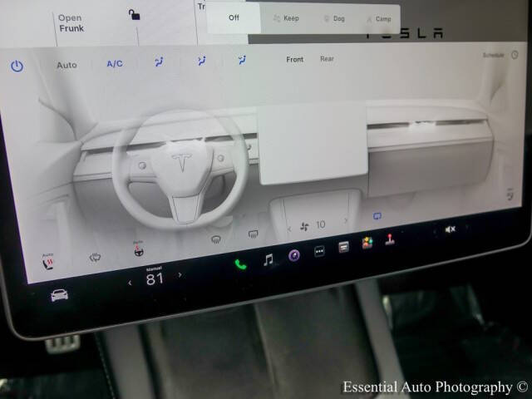Open the Toybox app icon
The height and width of the screenshot is (399, 532).
tap(367, 243)
